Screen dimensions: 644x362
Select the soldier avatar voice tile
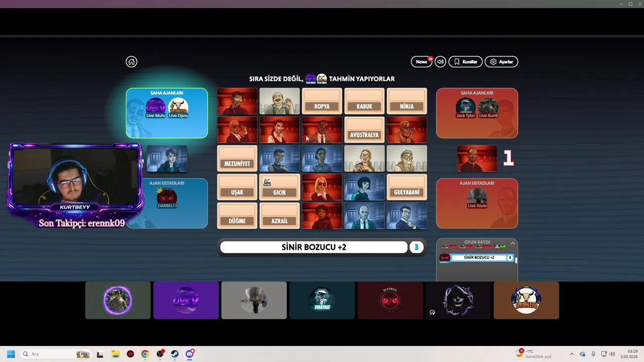point(118,300)
